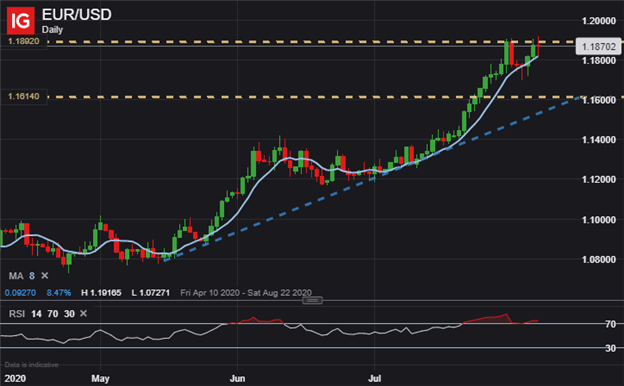
Task: Click the RSI axis label 70
Action: [610, 324]
